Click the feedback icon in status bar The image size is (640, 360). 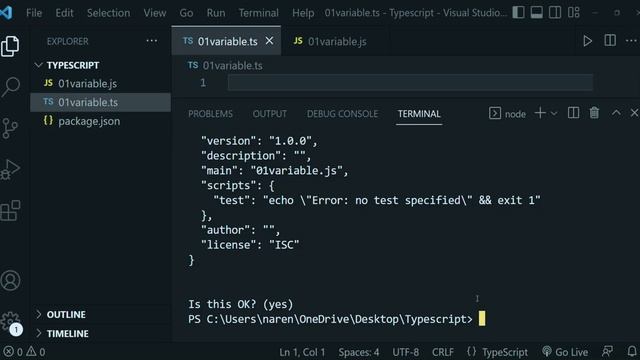(607, 352)
